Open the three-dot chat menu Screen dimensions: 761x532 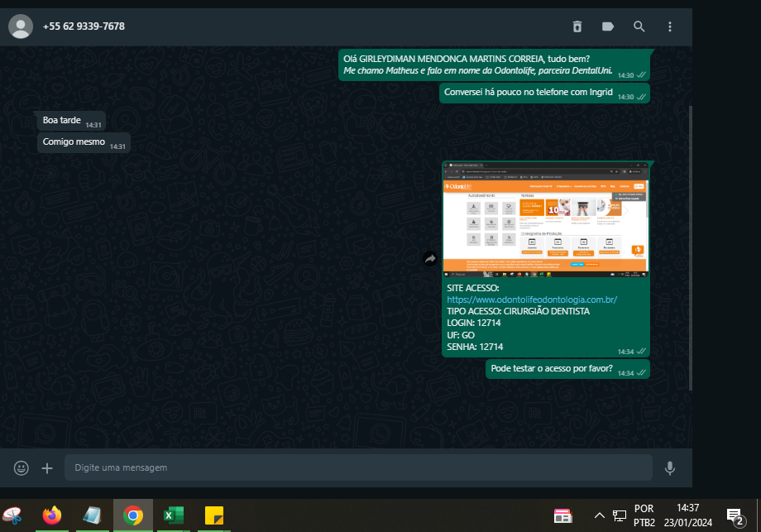coord(670,26)
